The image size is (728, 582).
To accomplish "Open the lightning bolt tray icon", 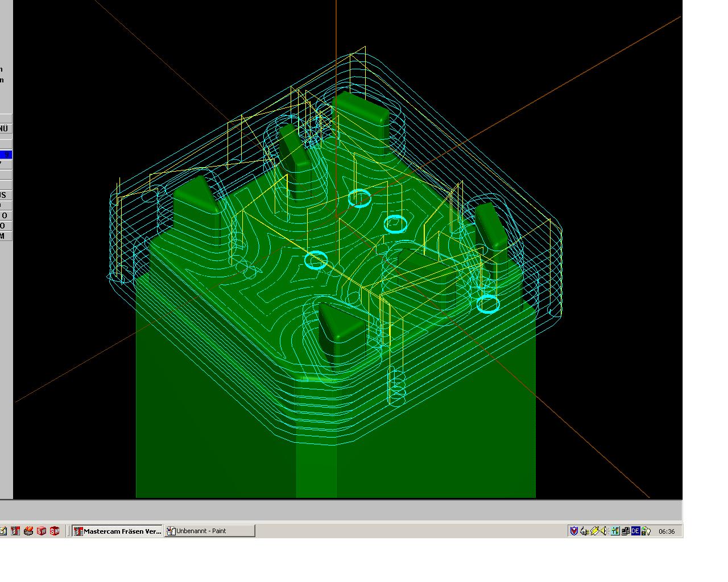I will (594, 531).
